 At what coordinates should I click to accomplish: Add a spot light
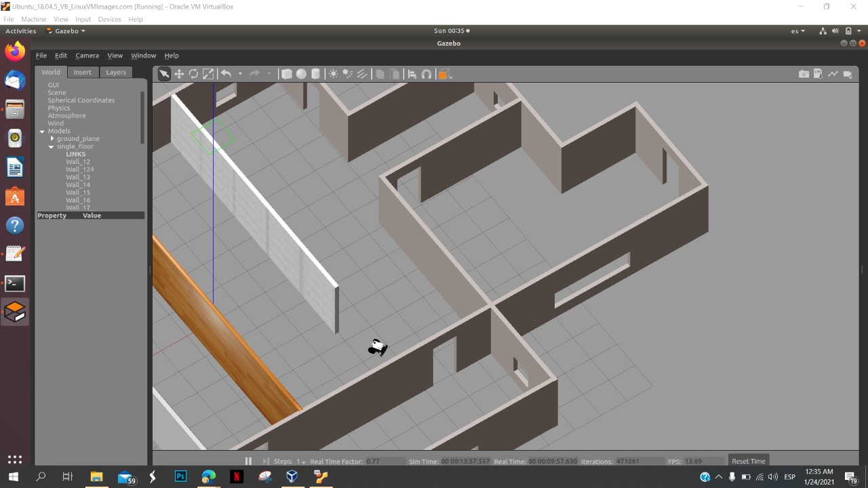pos(347,74)
